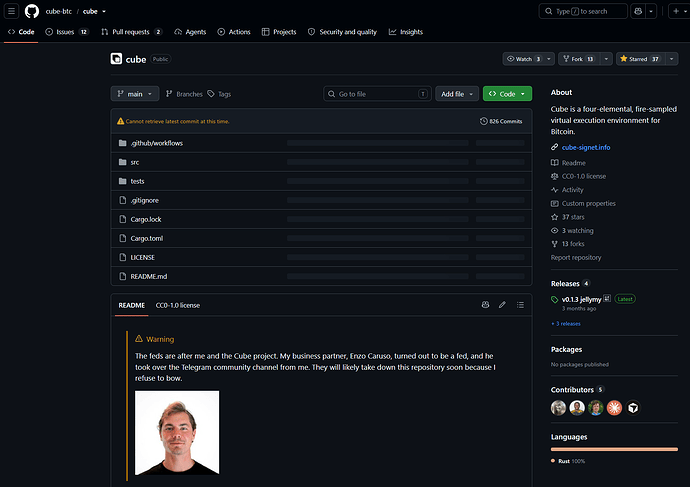This screenshot has height=487, width=690.
Task: Click the GitHub octocat logo
Action: click(x=32, y=11)
